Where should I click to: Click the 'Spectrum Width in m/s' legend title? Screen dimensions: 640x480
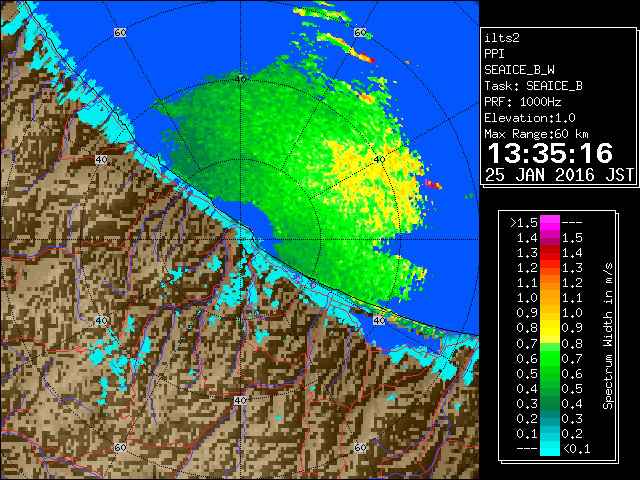click(x=608, y=336)
